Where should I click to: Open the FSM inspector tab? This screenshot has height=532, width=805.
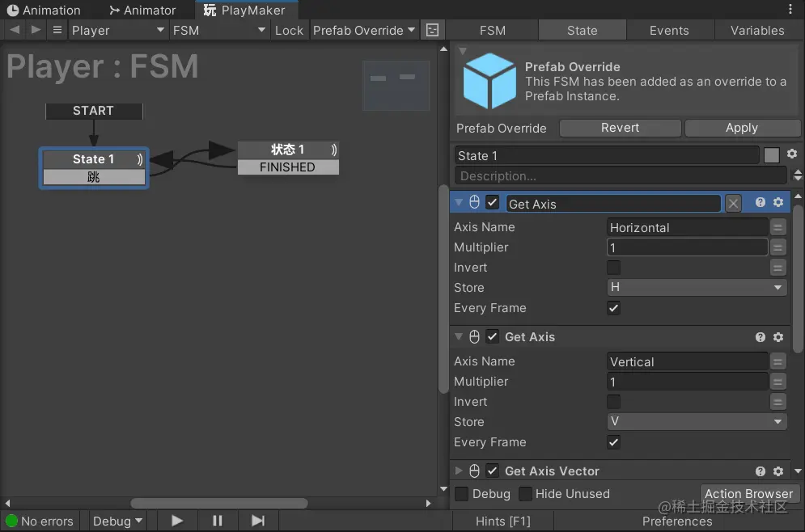coord(493,30)
